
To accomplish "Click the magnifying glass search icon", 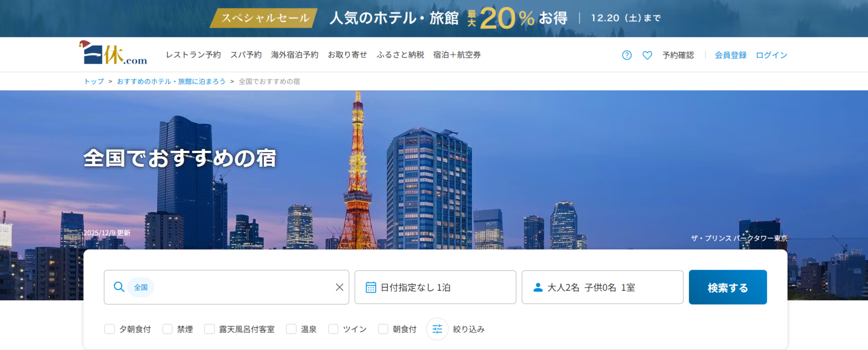I will pyautogui.click(x=119, y=287).
